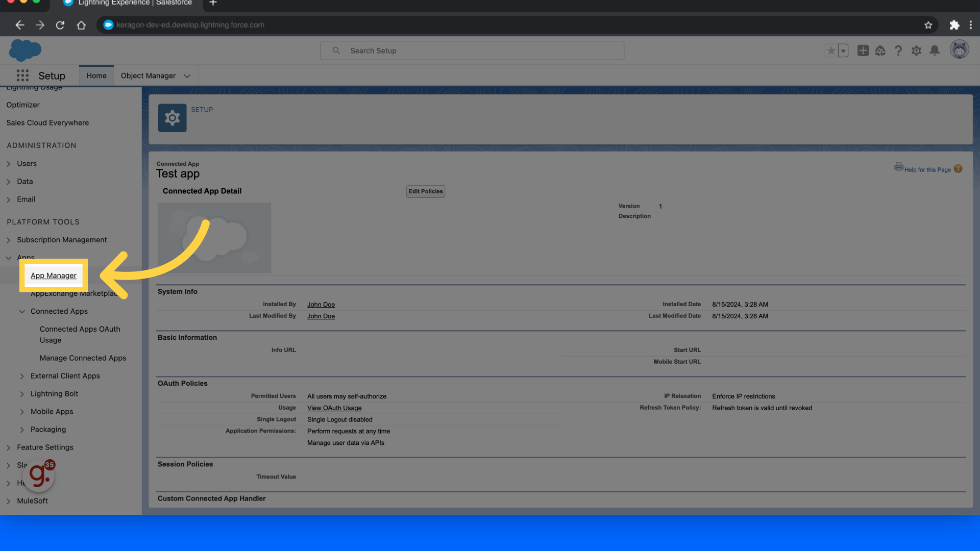This screenshot has height=551, width=980.
Task: Open the setup gear menu in header
Action: coord(916,51)
